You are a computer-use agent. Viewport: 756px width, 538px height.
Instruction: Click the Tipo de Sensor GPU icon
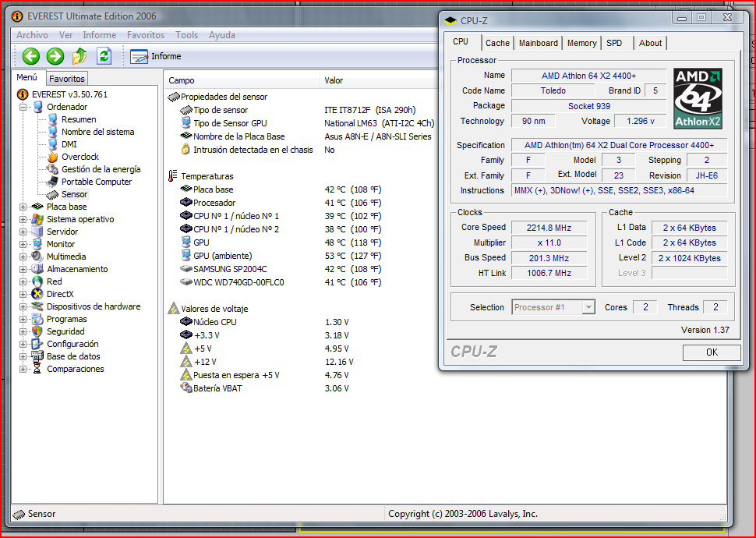[x=185, y=123]
